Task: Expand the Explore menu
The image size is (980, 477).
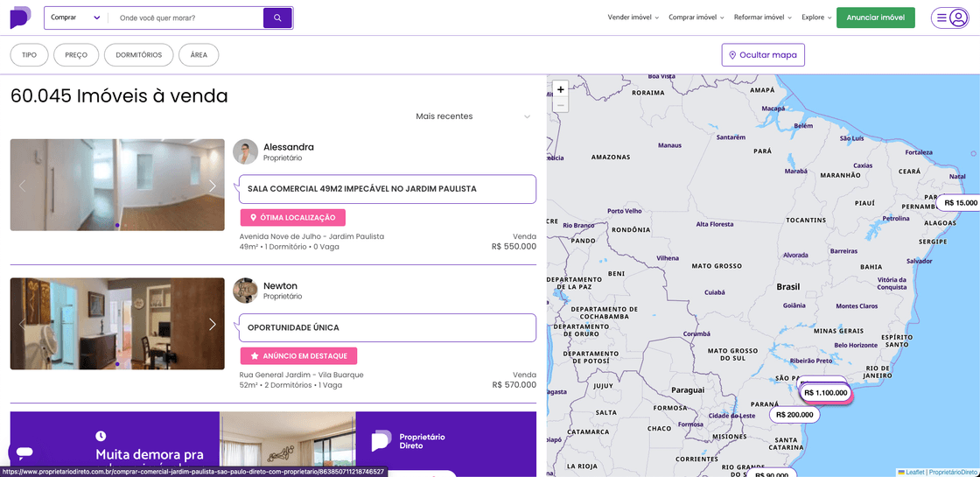Action: coord(816,18)
